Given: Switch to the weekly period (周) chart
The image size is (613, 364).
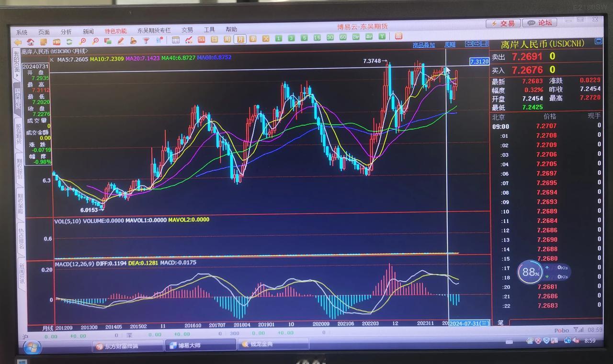Looking at the screenshot, I should [227, 39].
